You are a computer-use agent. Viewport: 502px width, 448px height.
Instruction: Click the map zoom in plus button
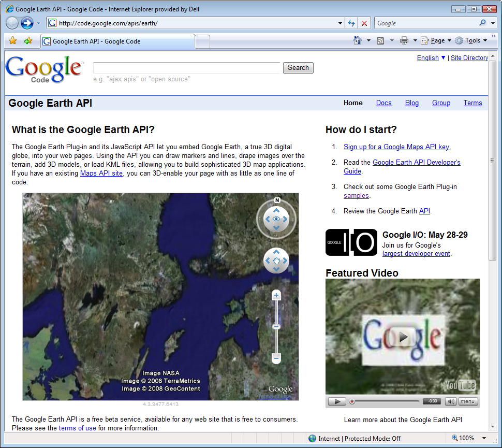tap(276, 295)
